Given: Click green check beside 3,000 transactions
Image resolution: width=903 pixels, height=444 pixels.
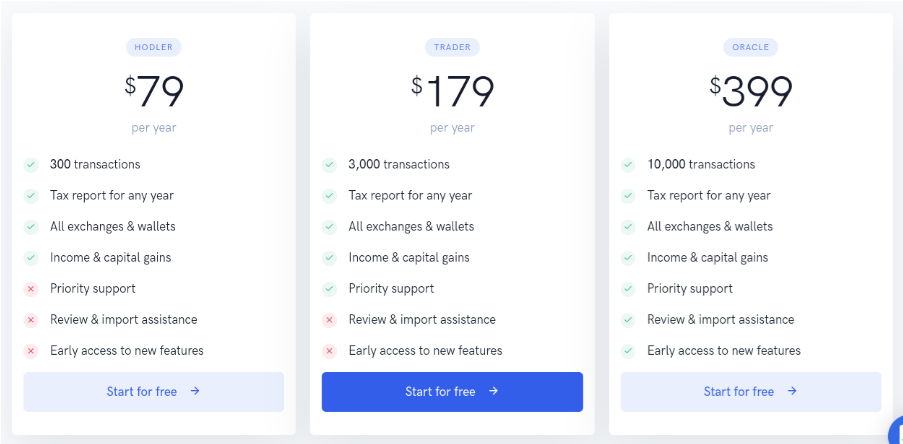Looking at the screenshot, I should (329, 165).
